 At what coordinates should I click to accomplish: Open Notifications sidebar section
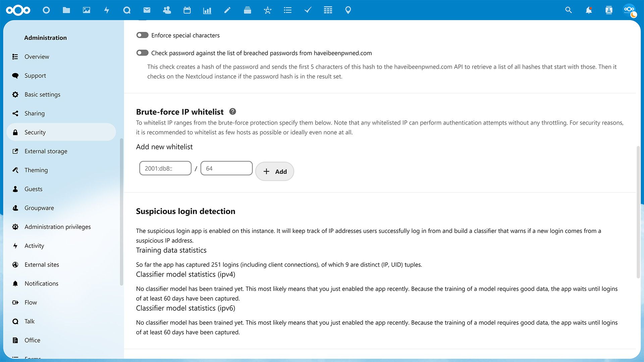coord(41,283)
